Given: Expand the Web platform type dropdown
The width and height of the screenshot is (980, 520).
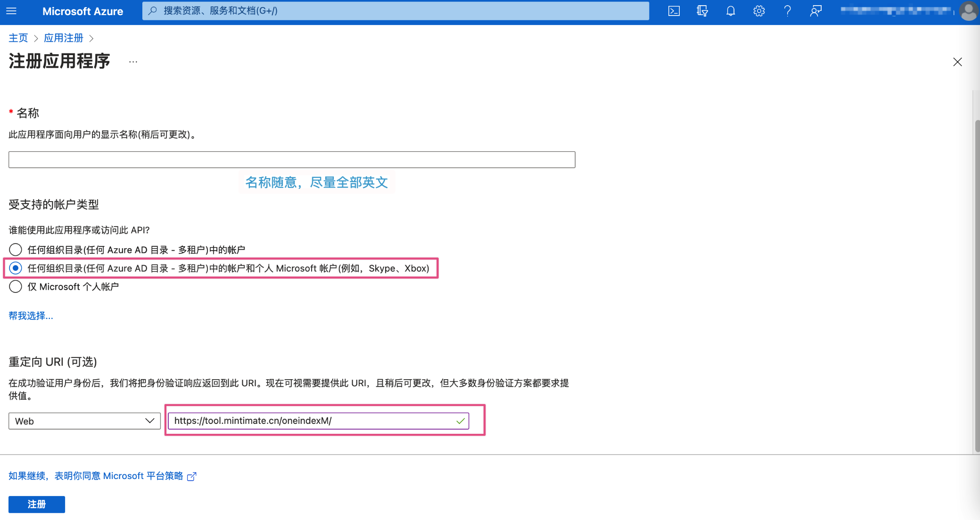Looking at the screenshot, I should click(84, 421).
